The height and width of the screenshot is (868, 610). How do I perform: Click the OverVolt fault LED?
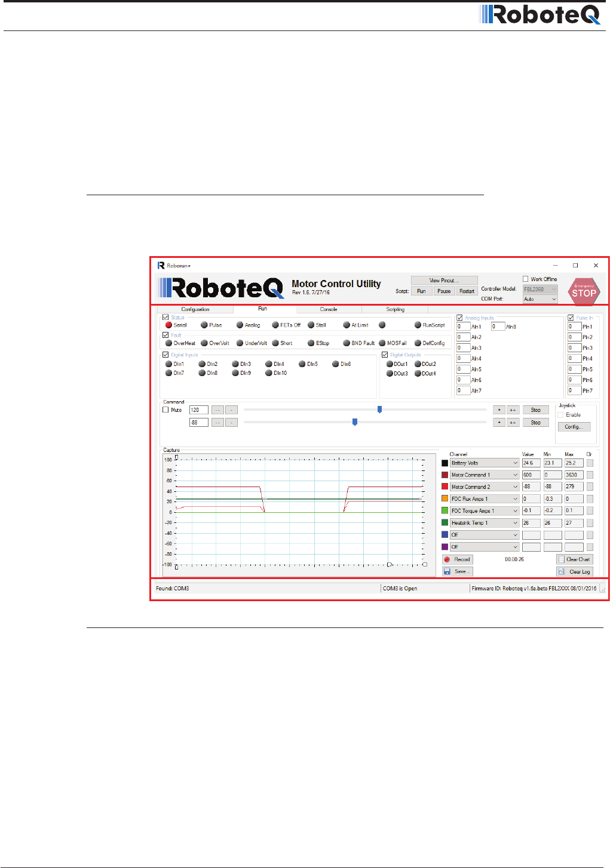click(x=204, y=343)
